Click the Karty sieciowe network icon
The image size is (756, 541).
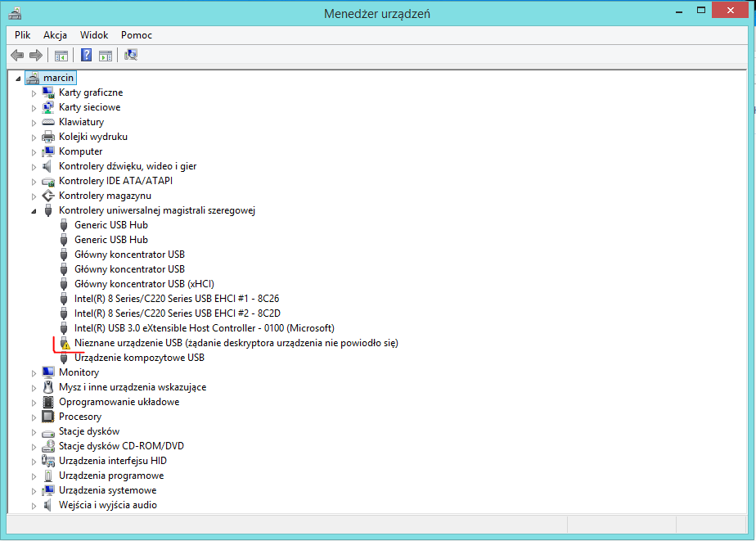(48, 107)
